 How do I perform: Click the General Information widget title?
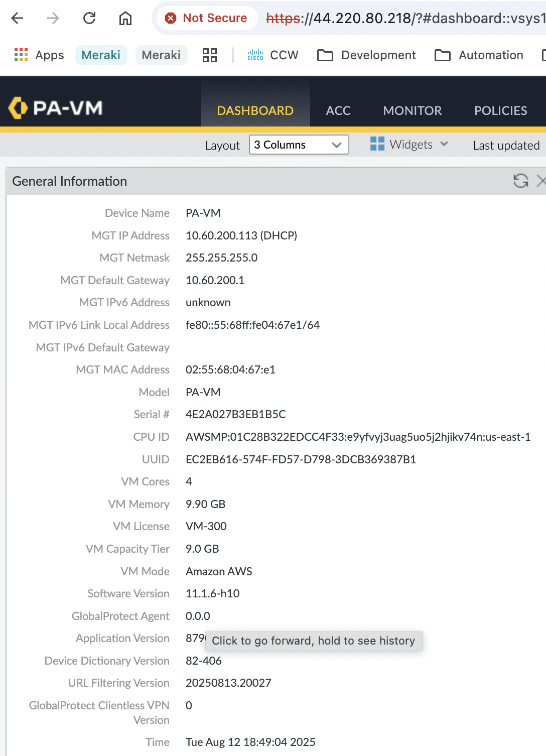tap(70, 181)
